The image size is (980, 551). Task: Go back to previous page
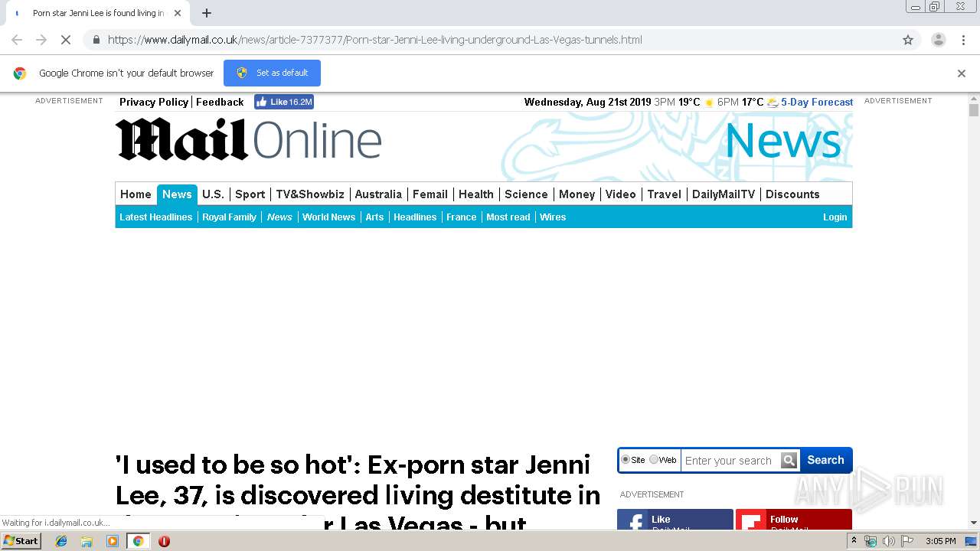[17, 40]
